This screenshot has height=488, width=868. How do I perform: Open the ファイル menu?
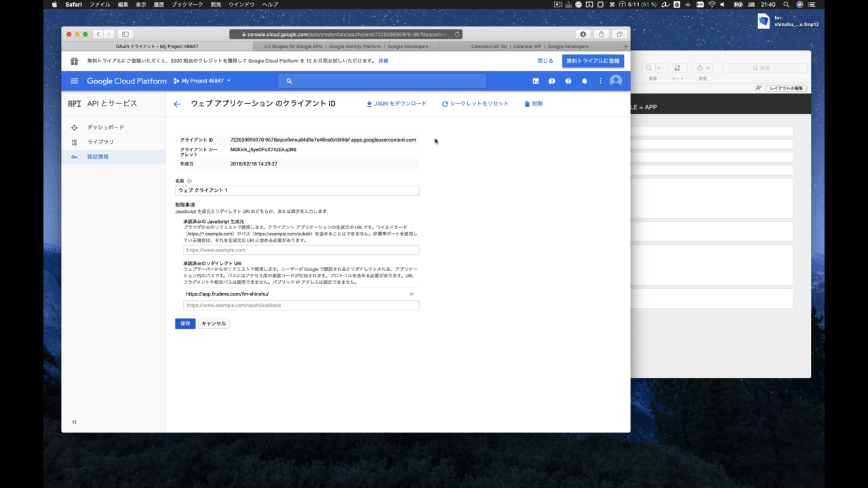(100, 5)
